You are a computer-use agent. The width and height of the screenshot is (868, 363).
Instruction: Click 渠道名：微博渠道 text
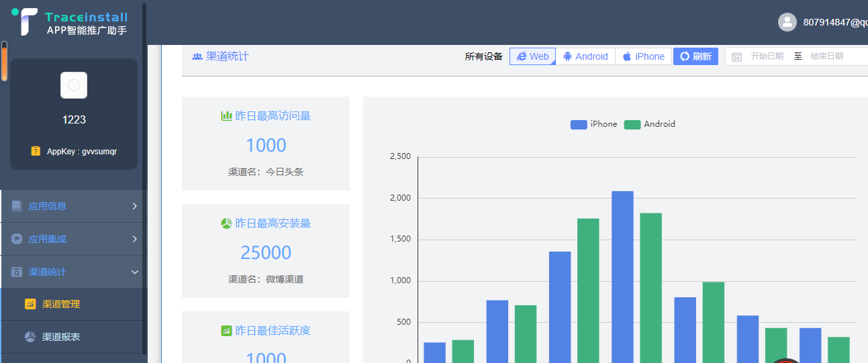(x=266, y=279)
